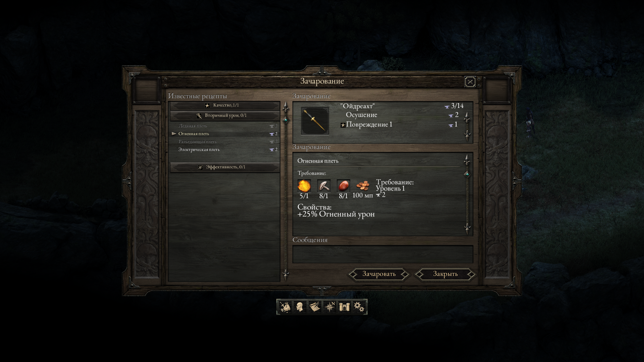Click the recipe list scrollbar handle
The image size is (644, 362).
(286, 120)
